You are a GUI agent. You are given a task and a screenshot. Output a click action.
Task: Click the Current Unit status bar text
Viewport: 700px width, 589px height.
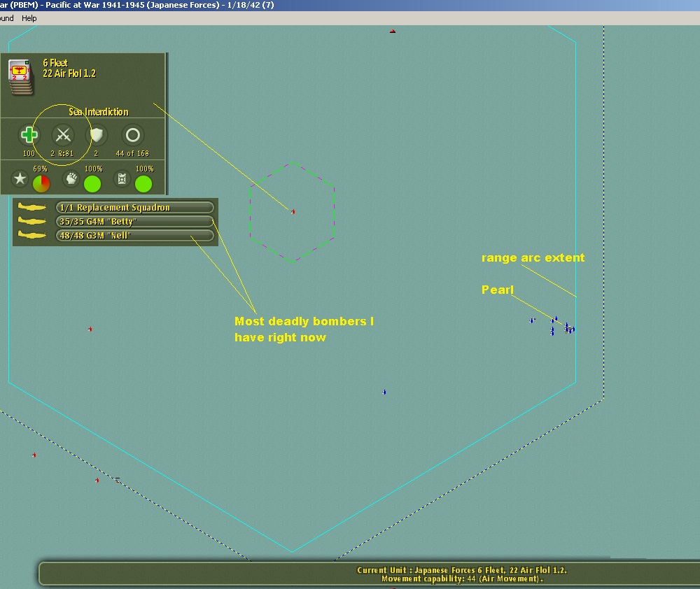[461, 570]
